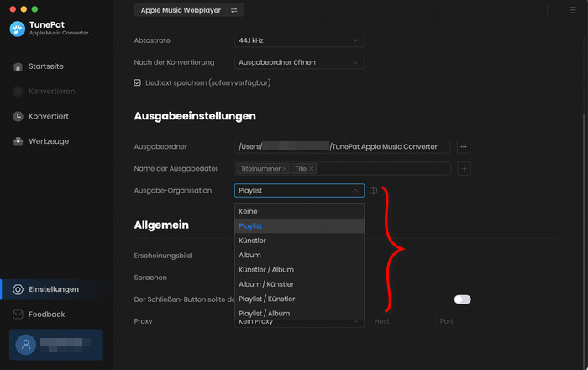This screenshot has width=588, height=370.
Task: Click the Feedback envelope icon
Action: [18, 314]
